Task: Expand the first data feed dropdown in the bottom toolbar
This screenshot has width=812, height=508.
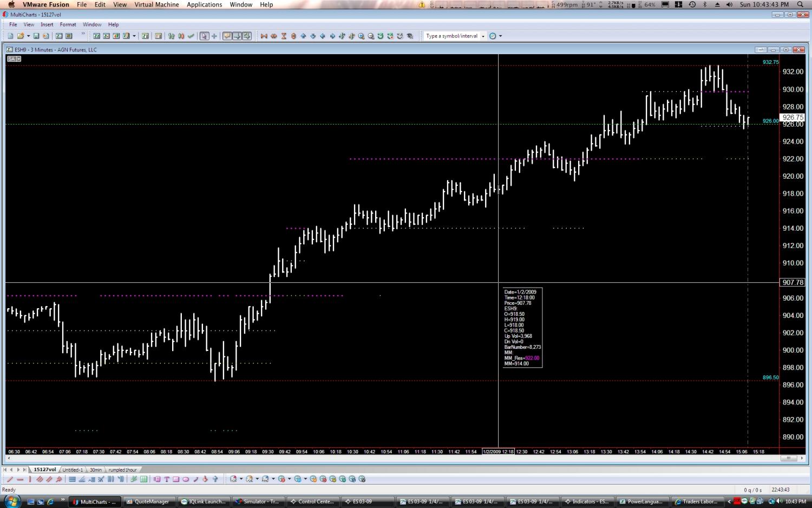Action: tap(241, 479)
